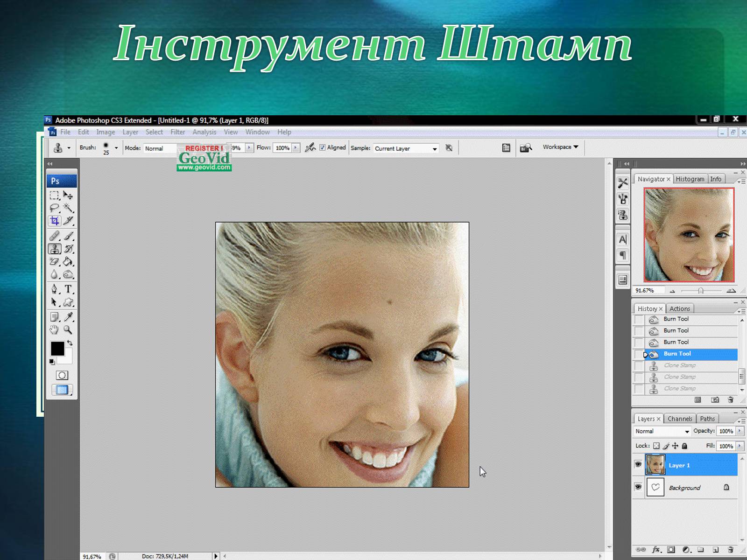The height and width of the screenshot is (560, 747).
Task: Select the Rectangular Marquee tool
Action: [55, 196]
